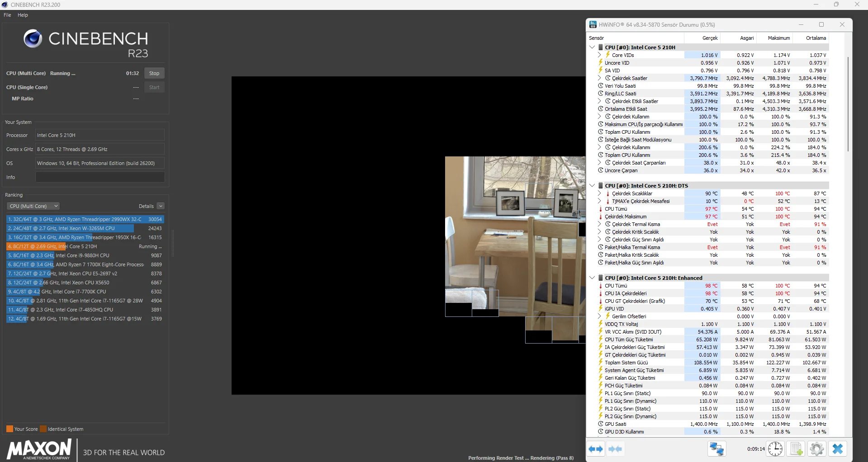Click the Cinebench sphere logo
The height and width of the screenshot is (462, 868).
pyautogui.click(x=33, y=39)
